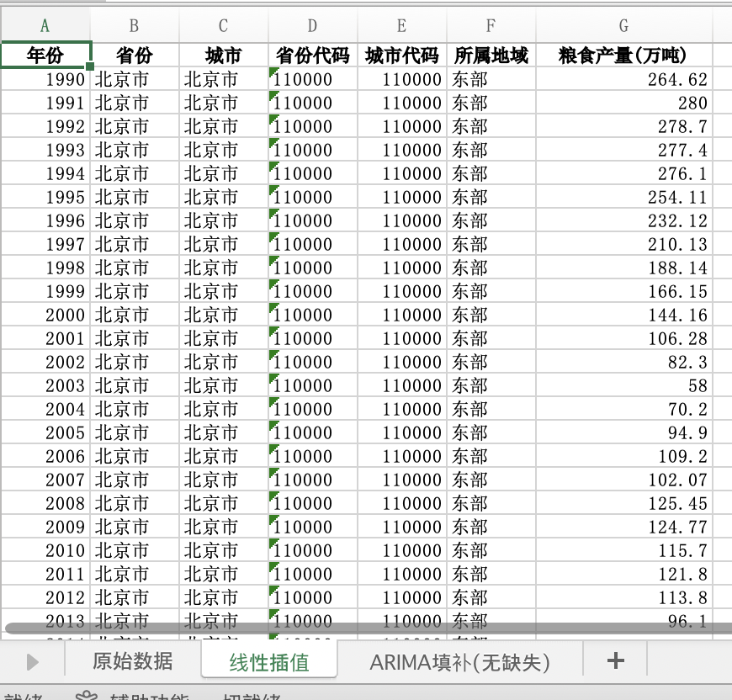
Task: Click 省份代码 cell in 1997 row
Action: [313, 244]
